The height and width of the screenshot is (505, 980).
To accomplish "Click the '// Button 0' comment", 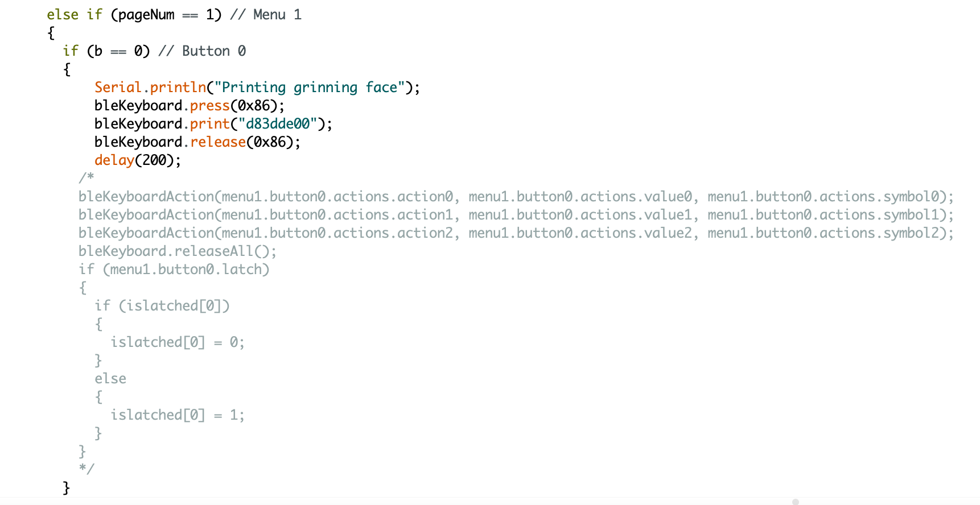I will pos(202,51).
